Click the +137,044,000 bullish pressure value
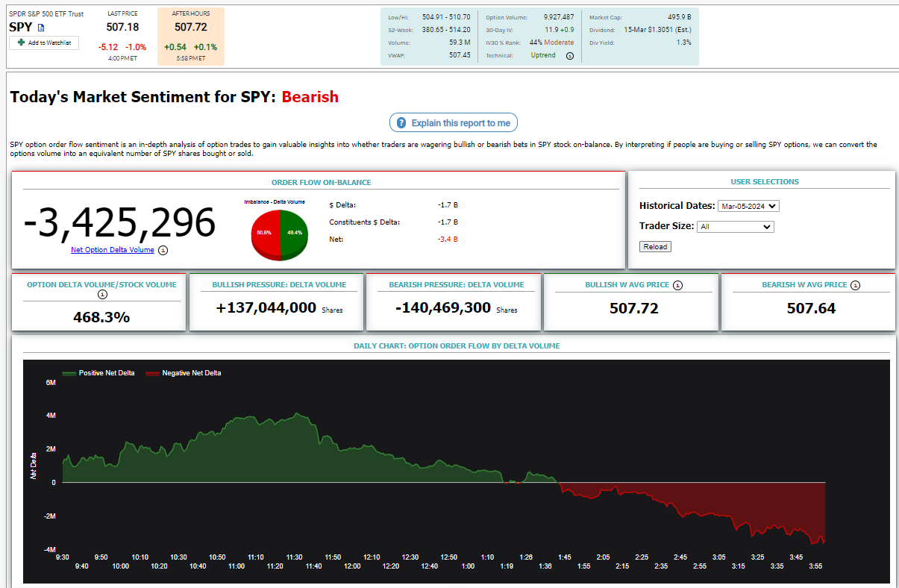This screenshot has height=588, width=899. (266, 307)
